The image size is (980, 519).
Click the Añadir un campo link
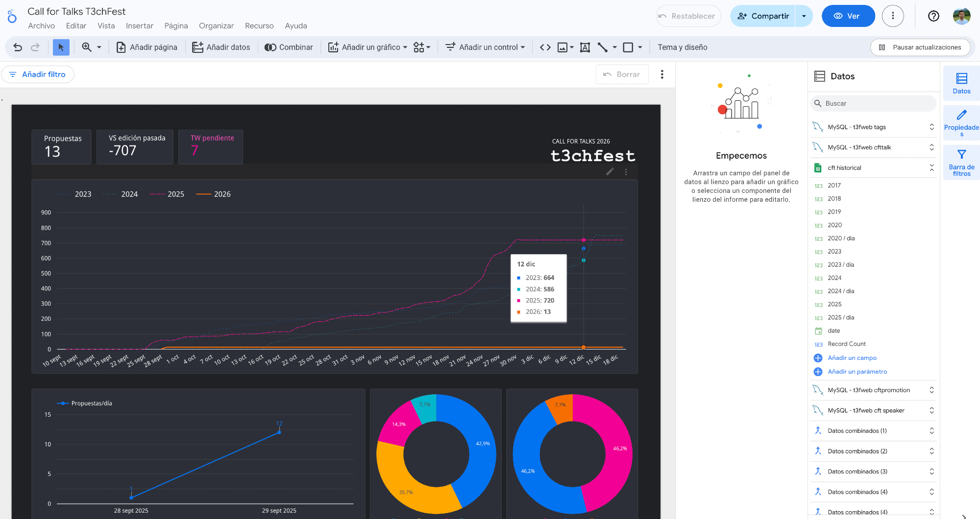coord(852,358)
